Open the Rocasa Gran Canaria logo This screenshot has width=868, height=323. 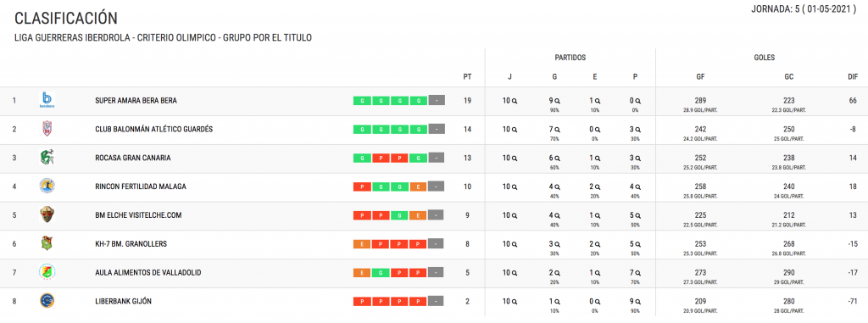47,158
